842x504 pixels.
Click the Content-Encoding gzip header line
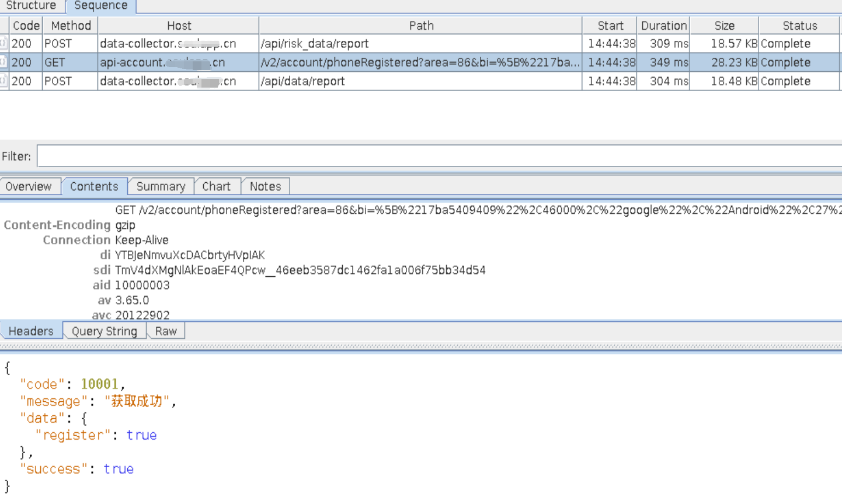point(69,225)
